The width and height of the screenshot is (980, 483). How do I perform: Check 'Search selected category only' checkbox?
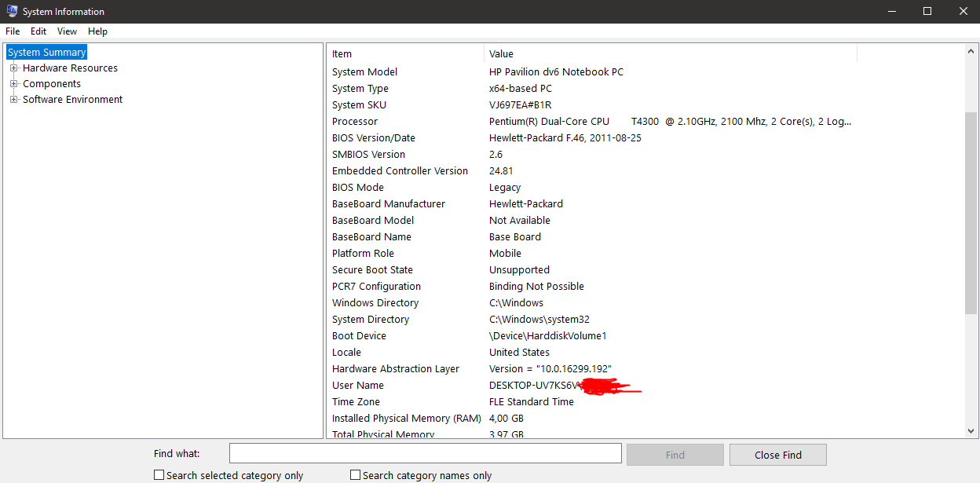click(159, 475)
